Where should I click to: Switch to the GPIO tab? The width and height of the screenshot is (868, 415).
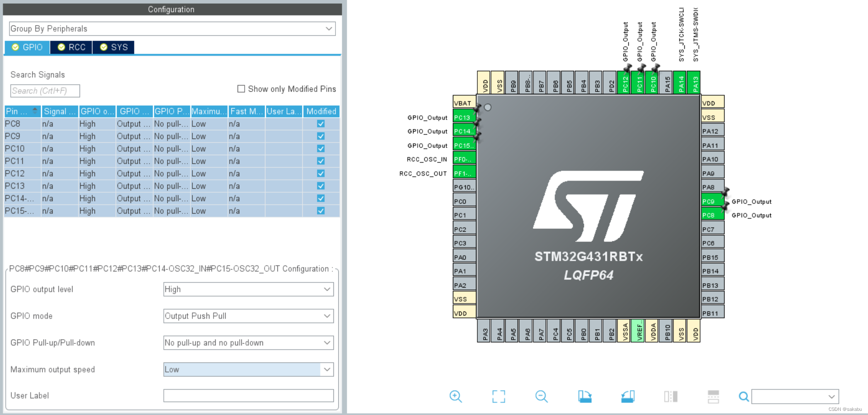(x=27, y=47)
